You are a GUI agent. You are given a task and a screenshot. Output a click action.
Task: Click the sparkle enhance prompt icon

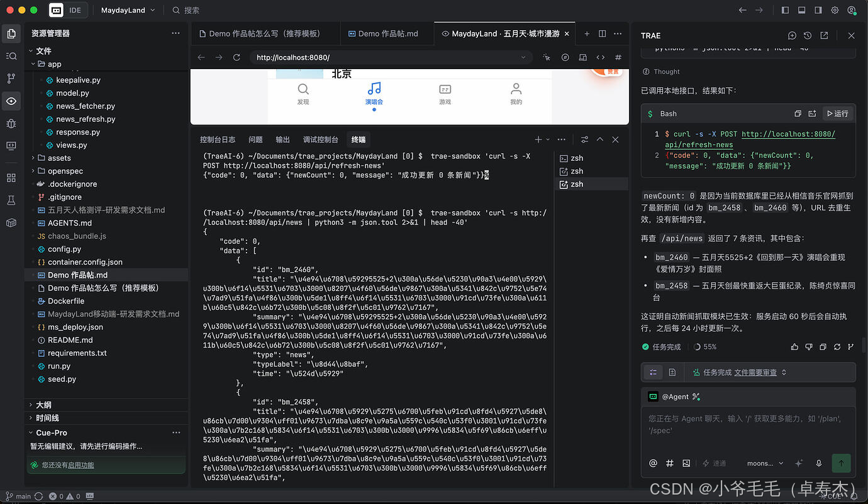(x=799, y=463)
